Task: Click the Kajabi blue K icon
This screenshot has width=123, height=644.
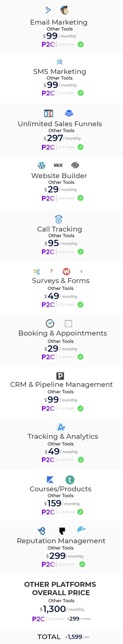Action: [x=50, y=479]
